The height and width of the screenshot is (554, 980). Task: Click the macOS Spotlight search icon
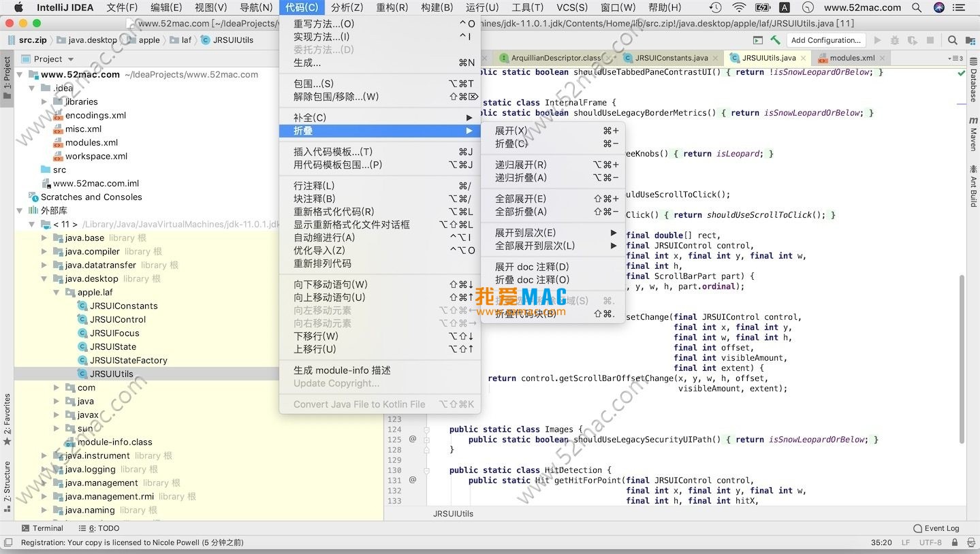coord(917,7)
